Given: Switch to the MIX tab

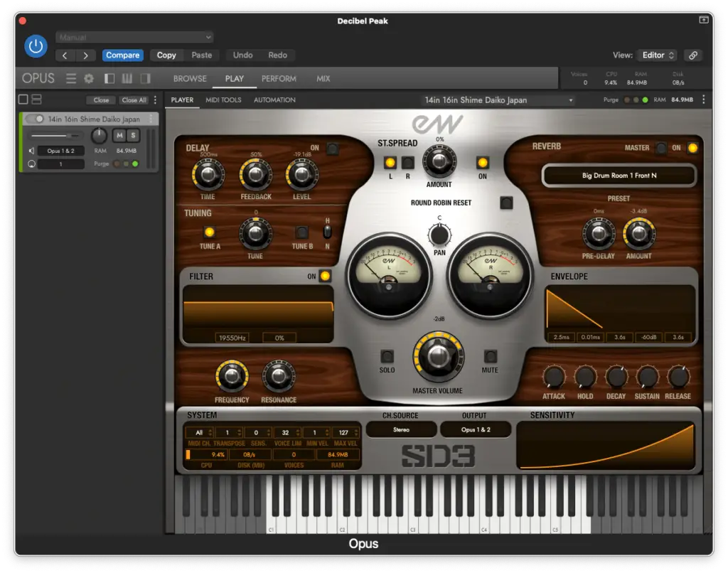Looking at the screenshot, I should click(323, 79).
